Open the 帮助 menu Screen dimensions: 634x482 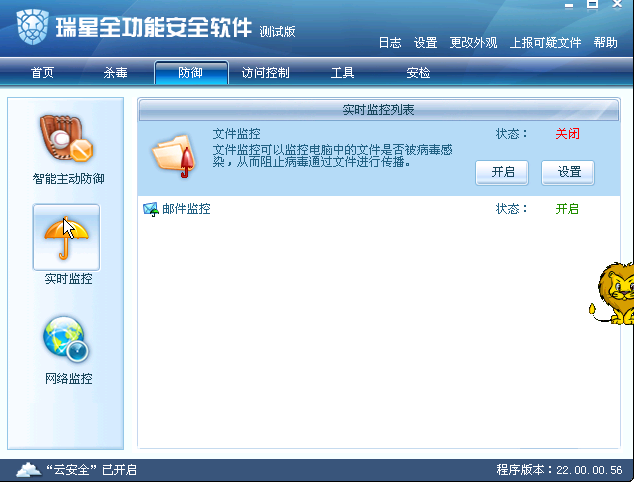tap(605, 42)
